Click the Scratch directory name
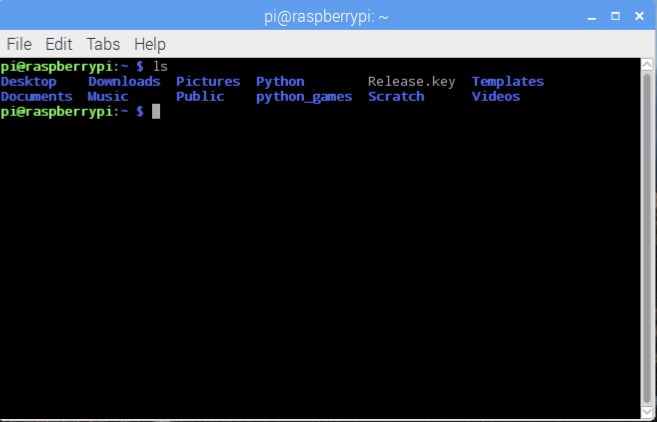This screenshot has width=657, height=422. coord(396,96)
